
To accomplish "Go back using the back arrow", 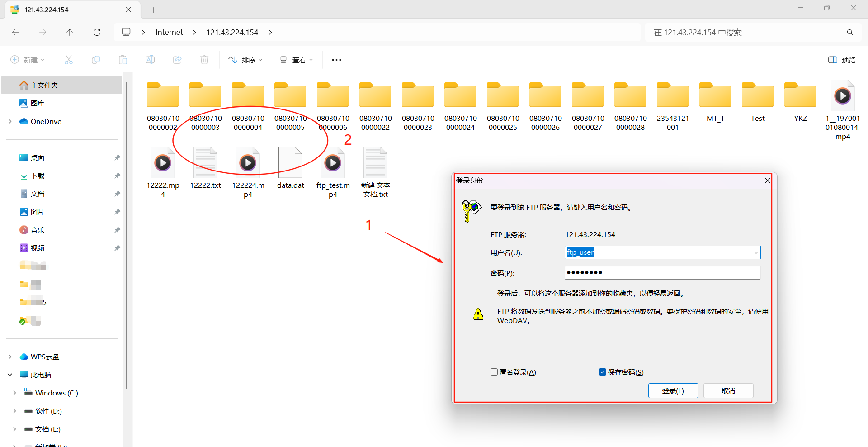I will click(15, 32).
